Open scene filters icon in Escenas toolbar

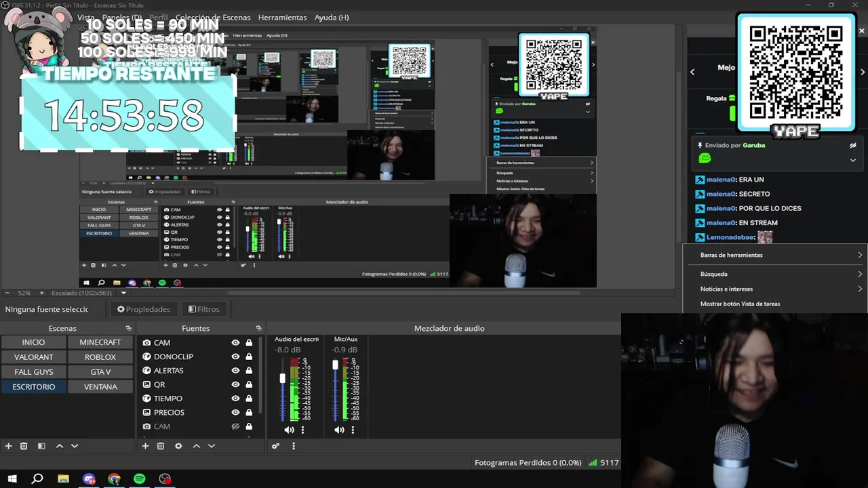[41, 446]
